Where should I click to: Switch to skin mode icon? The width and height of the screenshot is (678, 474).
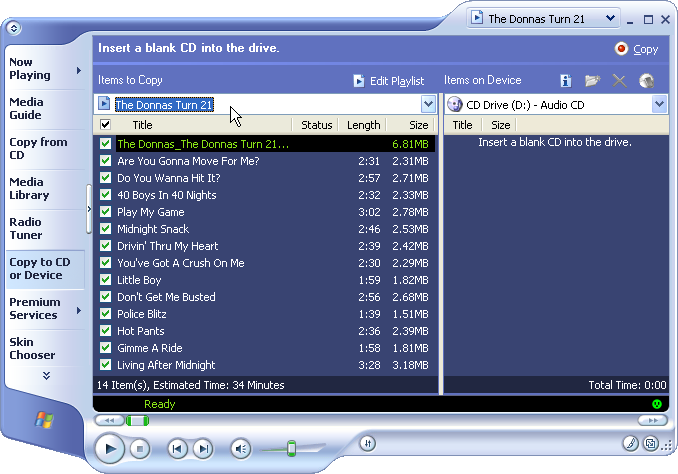(x=650, y=443)
